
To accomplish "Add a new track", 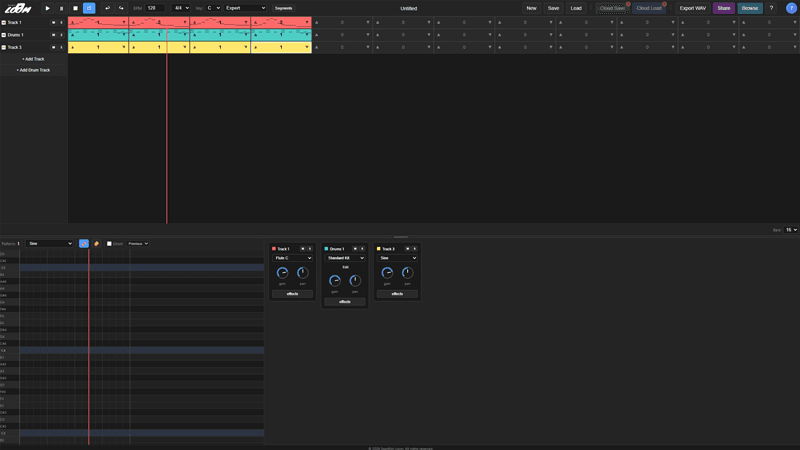I will [33, 59].
